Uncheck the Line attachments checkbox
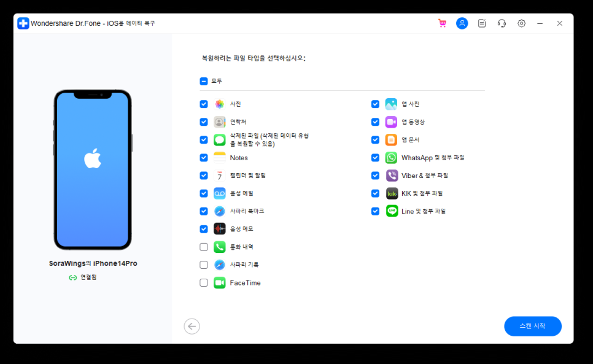 tap(375, 211)
